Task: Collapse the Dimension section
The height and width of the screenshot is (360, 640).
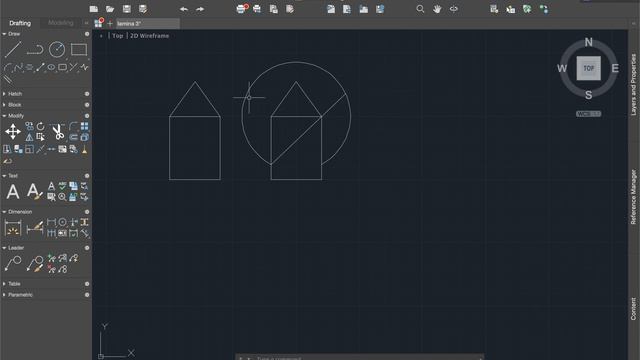Action: point(4,212)
